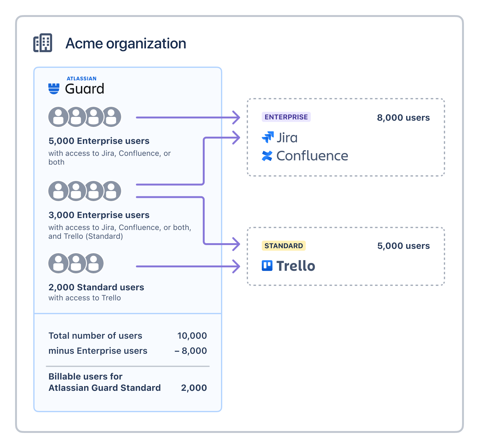The width and height of the screenshot is (479, 448).
Task: Click the Acme organization heading
Action: (126, 43)
